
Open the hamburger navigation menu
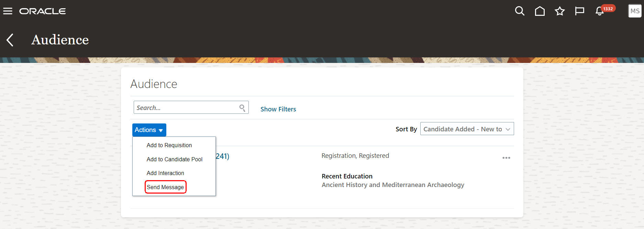click(x=8, y=11)
